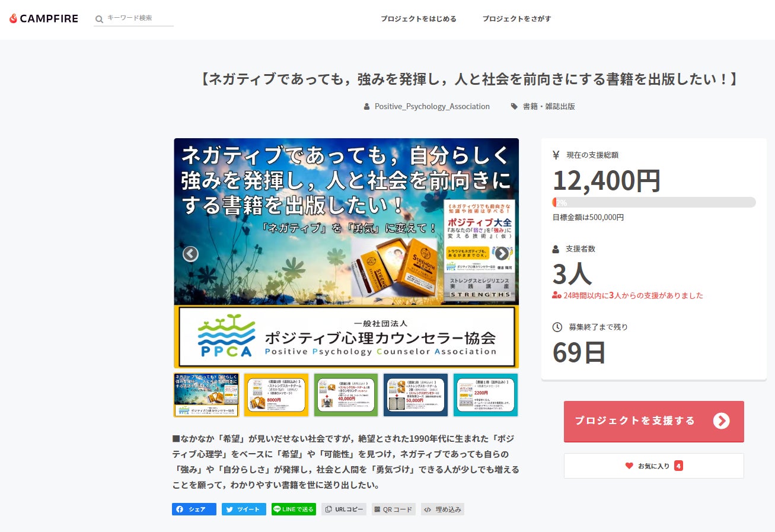Viewport: 775px width, 532px height.
Task: Select the 8000円 reward thumbnail
Action: 276,395
